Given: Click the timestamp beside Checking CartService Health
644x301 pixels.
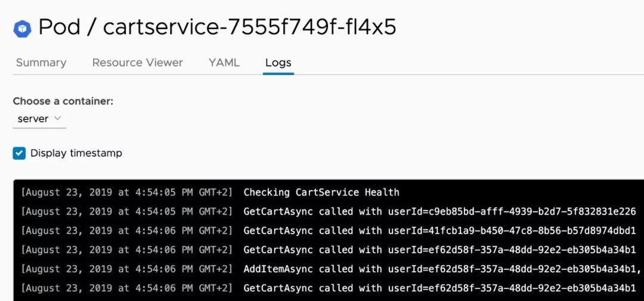Looking at the screenshot, I should 127,193.
